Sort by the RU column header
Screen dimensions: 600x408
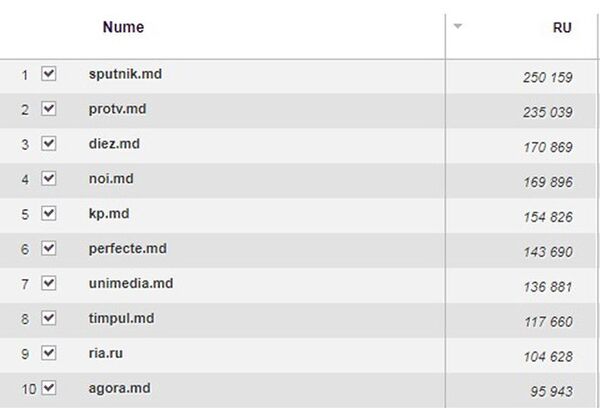(561, 28)
